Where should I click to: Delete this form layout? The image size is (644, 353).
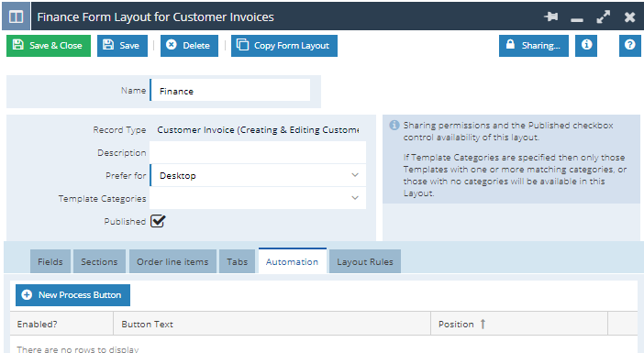click(x=189, y=45)
